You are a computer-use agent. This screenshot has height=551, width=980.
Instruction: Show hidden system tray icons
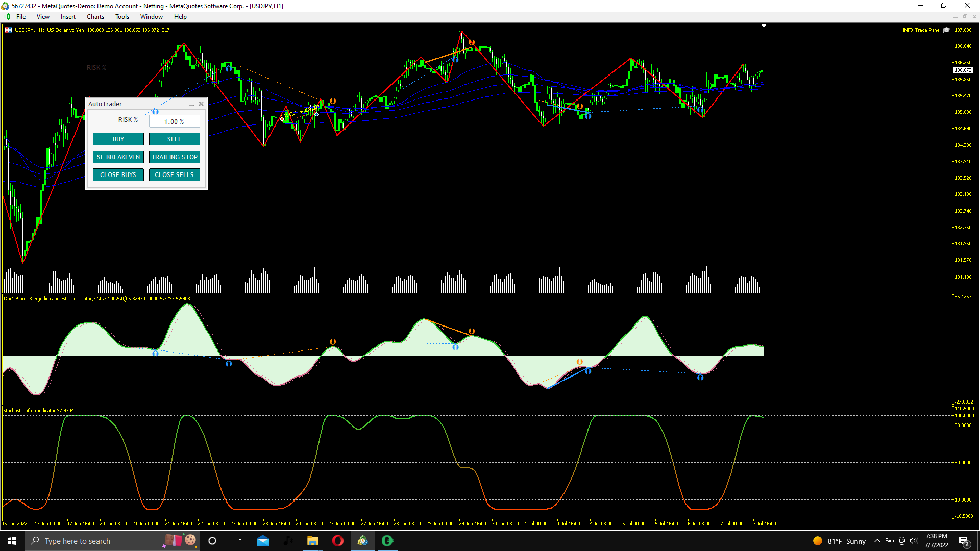coord(877,541)
